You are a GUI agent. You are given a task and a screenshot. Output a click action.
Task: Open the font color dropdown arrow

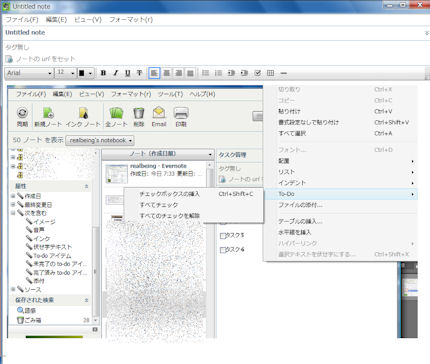click(x=90, y=73)
